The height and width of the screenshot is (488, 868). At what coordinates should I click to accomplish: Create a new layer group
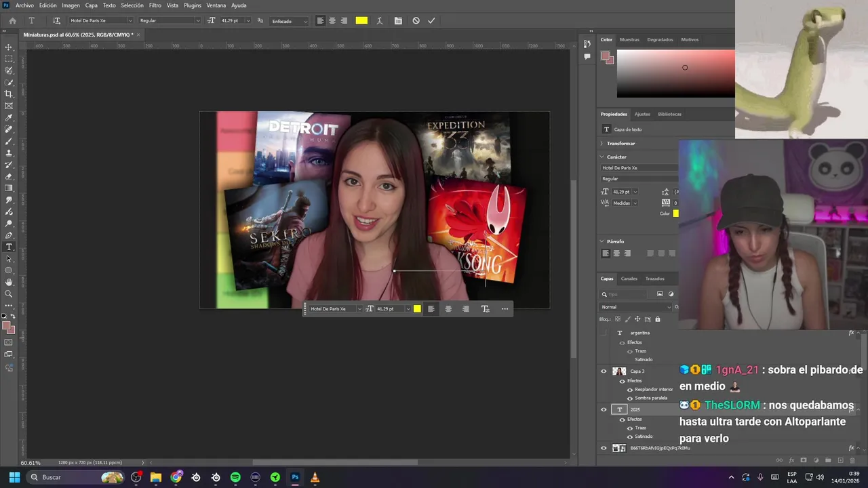pos(828,460)
